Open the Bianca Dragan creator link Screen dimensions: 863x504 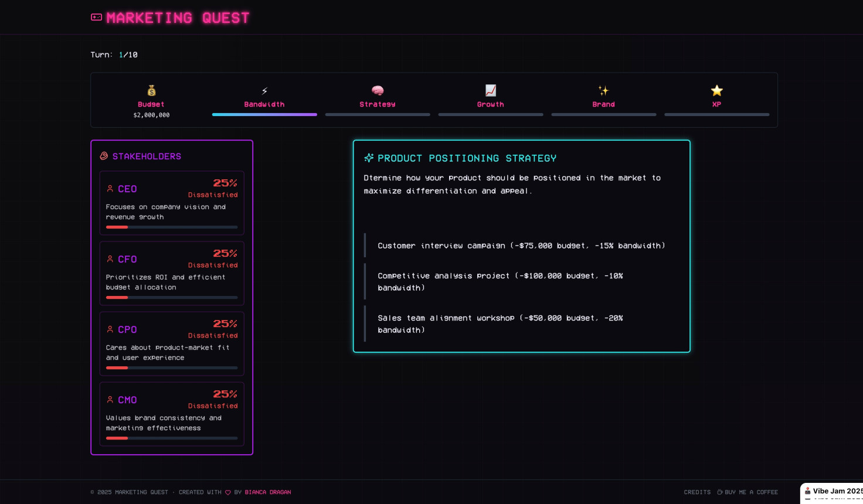(x=267, y=492)
